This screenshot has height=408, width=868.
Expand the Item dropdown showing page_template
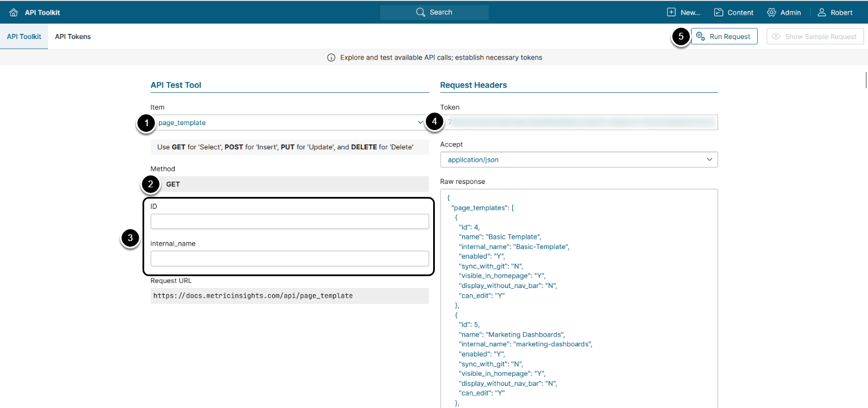click(x=290, y=123)
